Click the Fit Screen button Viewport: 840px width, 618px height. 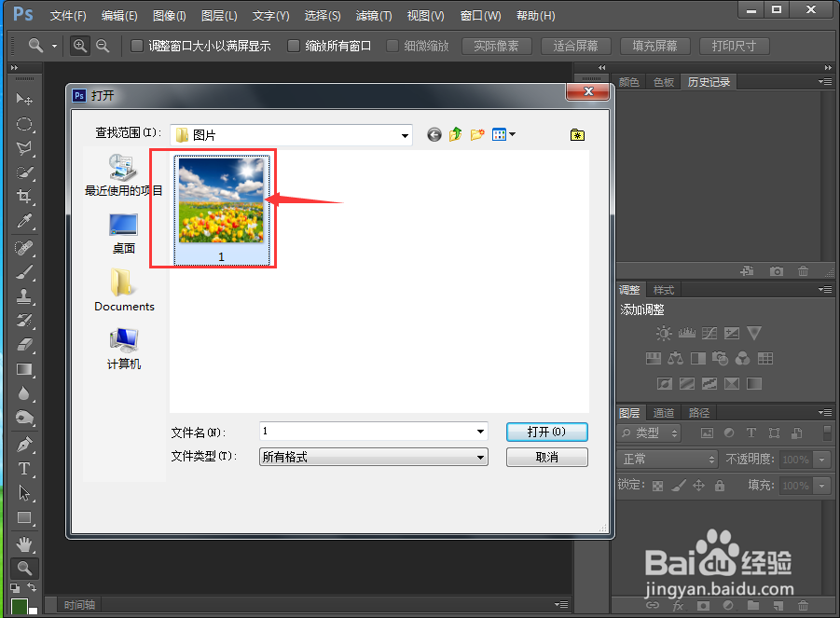coord(576,46)
